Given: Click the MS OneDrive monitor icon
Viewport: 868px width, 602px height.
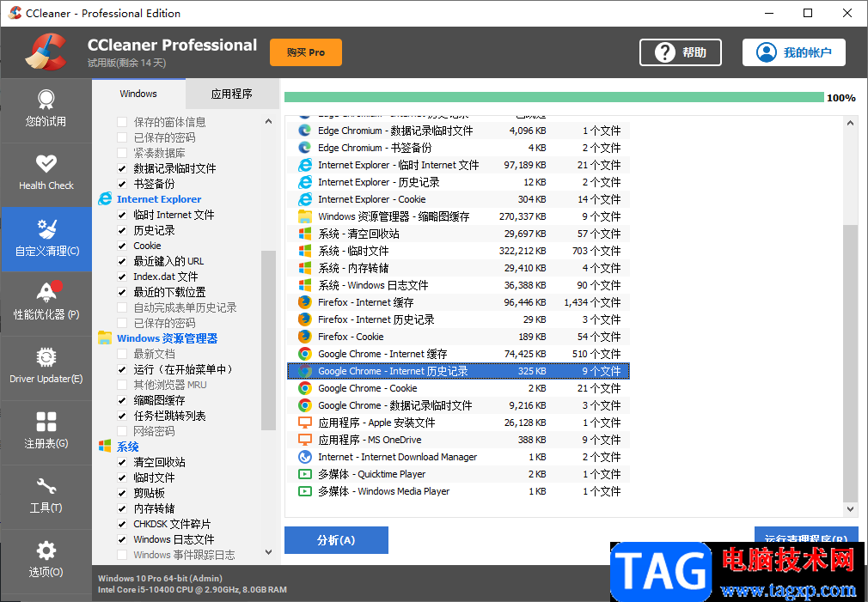Looking at the screenshot, I should [304, 440].
